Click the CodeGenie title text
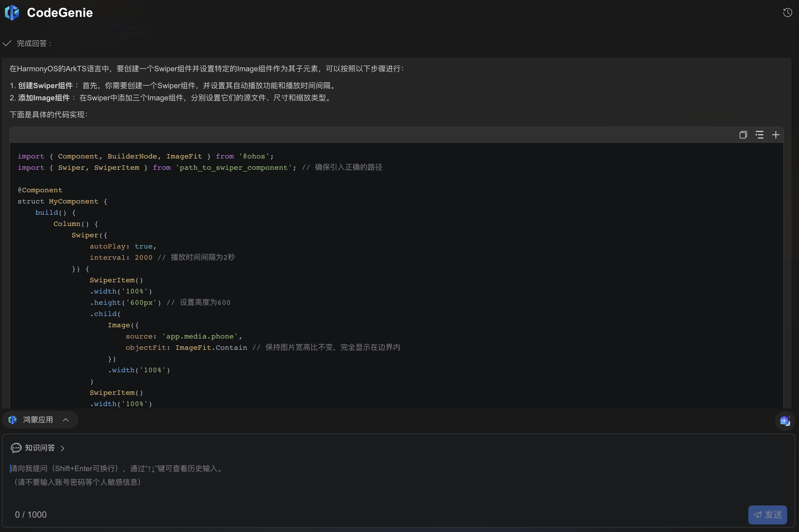799x532 pixels. pyautogui.click(x=60, y=13)
